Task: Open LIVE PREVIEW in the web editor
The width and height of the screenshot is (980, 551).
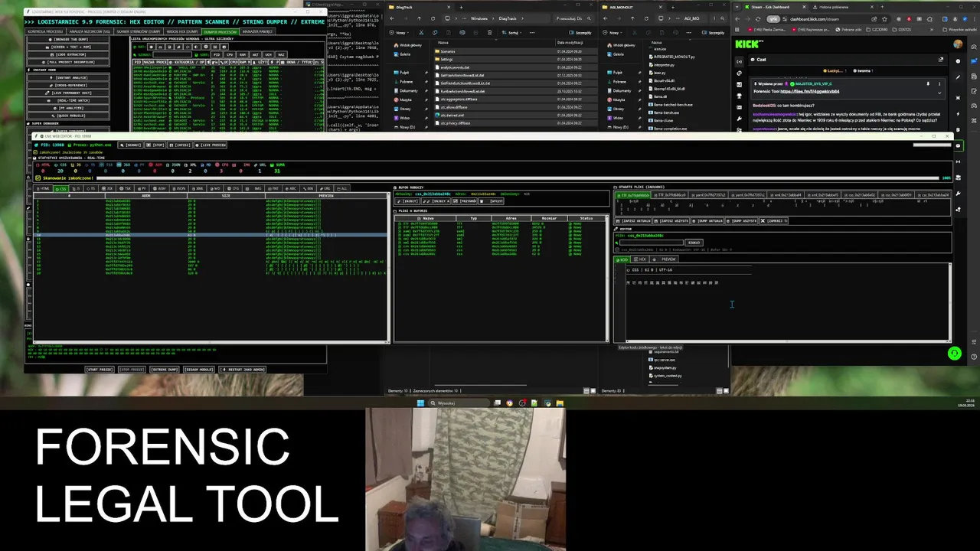Action: tap(211, 145)
